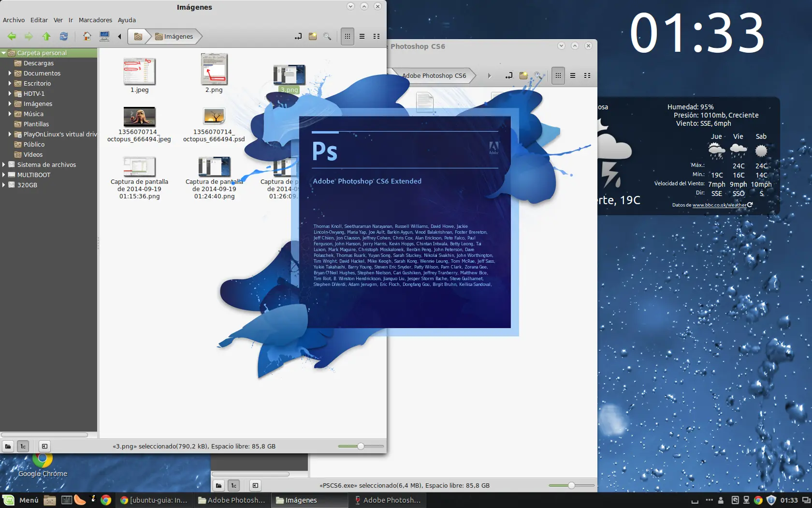812x508 pixels.
Task: Show places sidebar in Photoshop CS6 window
Action: click(219, 485)
